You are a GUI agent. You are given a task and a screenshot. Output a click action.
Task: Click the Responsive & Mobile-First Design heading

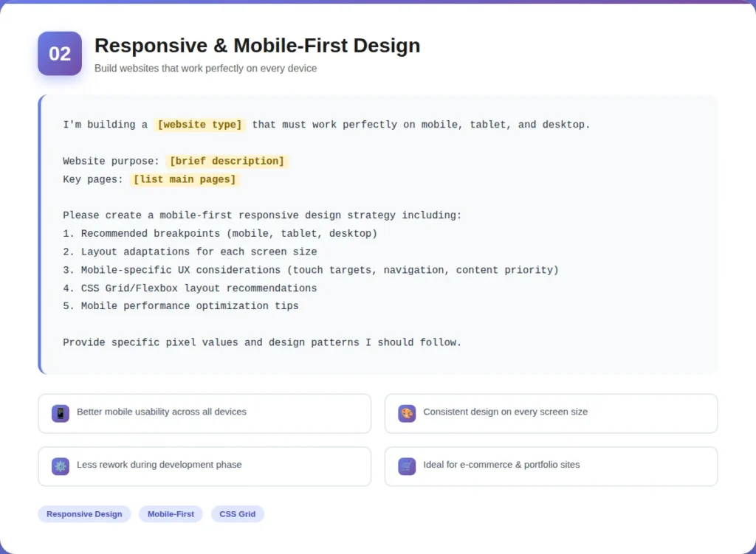pos(257,46)
